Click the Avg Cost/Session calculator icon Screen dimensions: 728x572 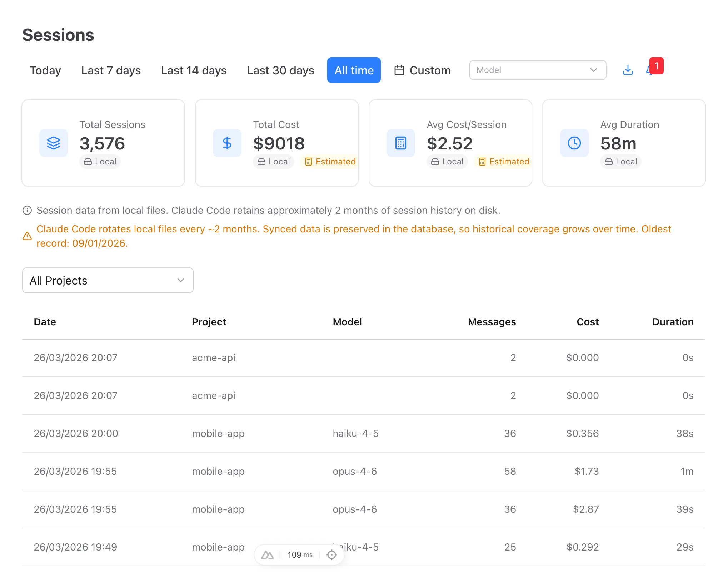pos(401,143)
